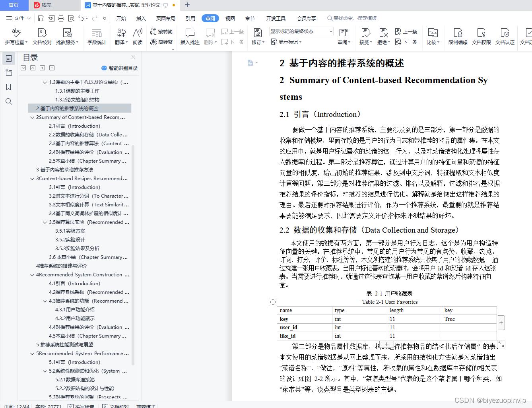Click the save icon in quick access bar

(x=41, y=18)
